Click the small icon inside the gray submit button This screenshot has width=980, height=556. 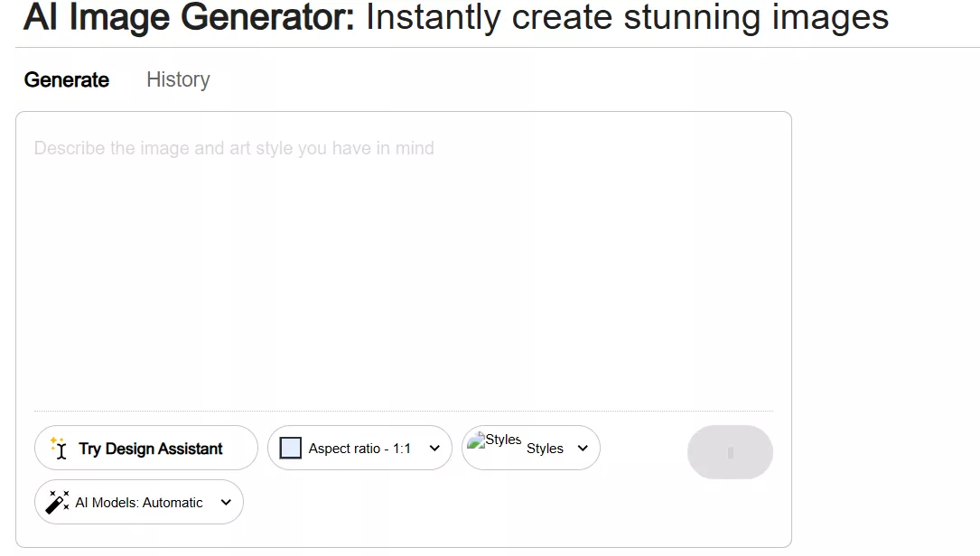[x=730, y=452]
